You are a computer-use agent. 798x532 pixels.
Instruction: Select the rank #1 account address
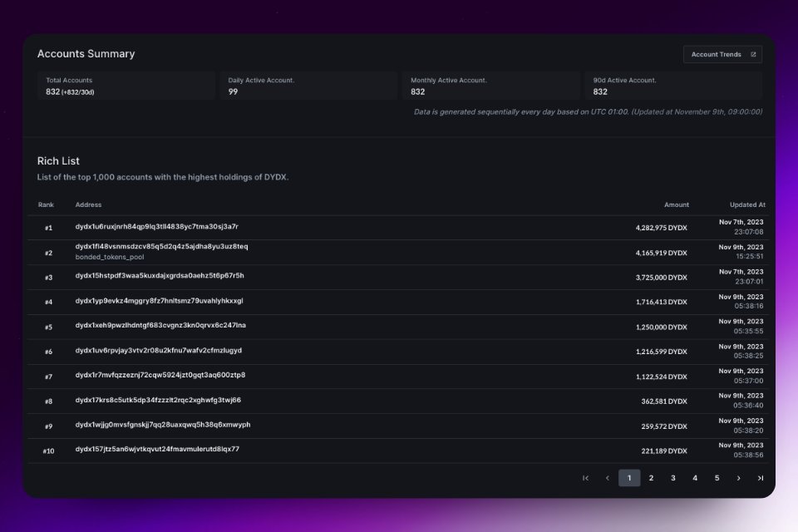[157, 226]
